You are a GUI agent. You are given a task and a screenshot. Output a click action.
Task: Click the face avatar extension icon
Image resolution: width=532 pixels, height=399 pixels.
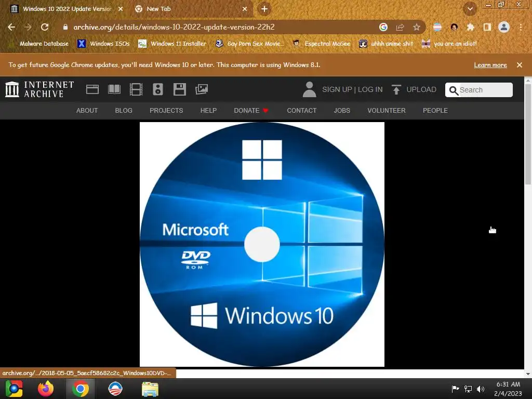(454, 27)
